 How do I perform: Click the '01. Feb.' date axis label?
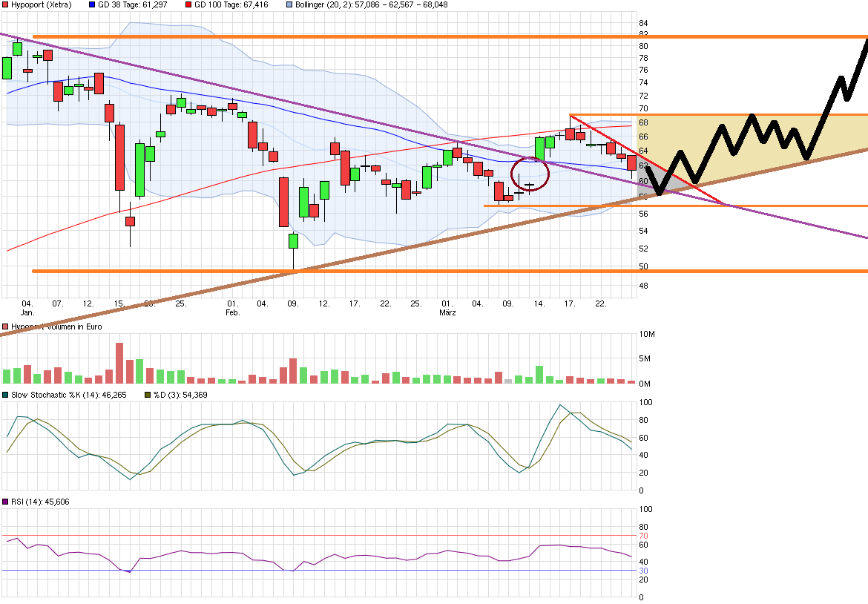[233, 308]
